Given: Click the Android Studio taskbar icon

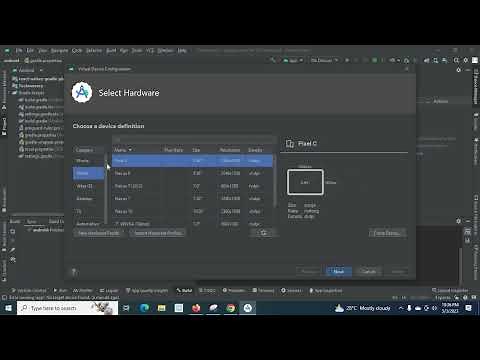Looking at the screenshot, I should coord(248,308).
